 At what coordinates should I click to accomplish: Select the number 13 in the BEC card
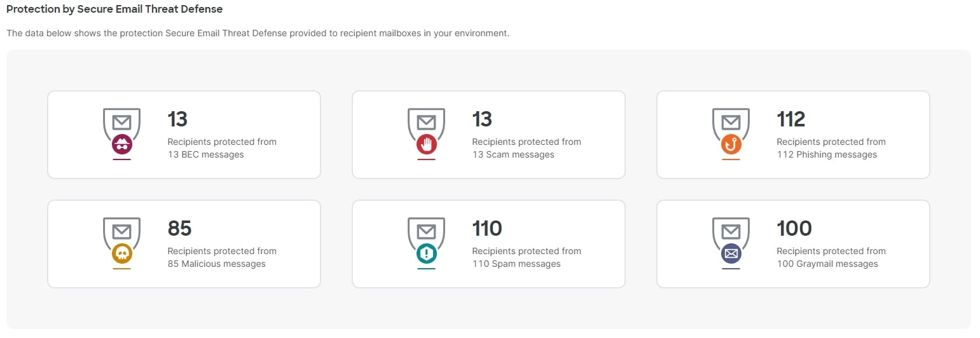click(x=177, y=119)
